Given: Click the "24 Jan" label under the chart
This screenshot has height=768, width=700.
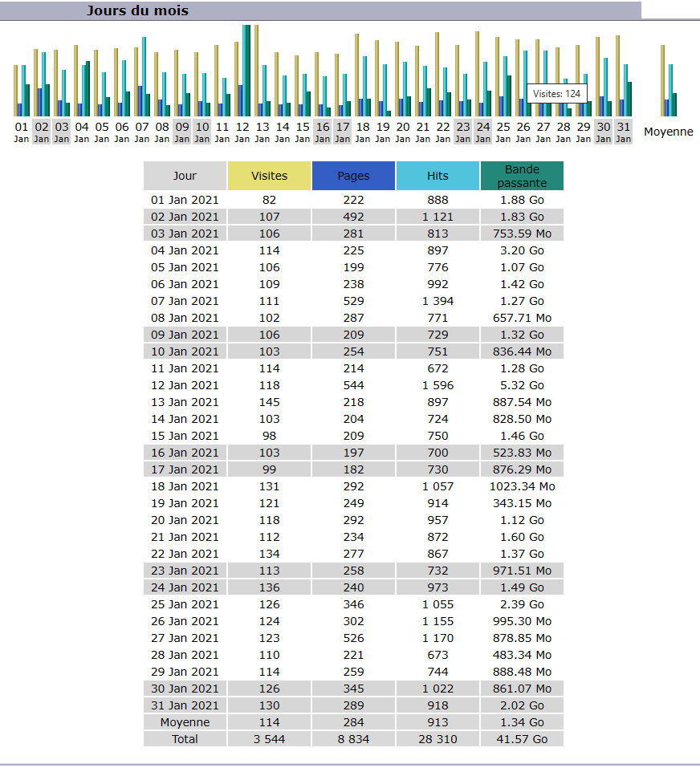Looking at the screenshot, I should coord(483,132).
